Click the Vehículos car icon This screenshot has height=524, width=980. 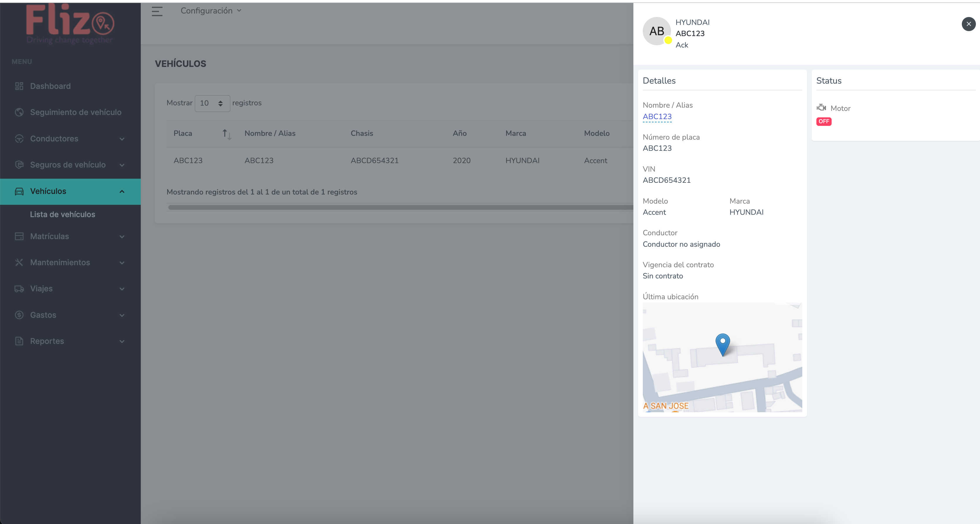(19, 191)
